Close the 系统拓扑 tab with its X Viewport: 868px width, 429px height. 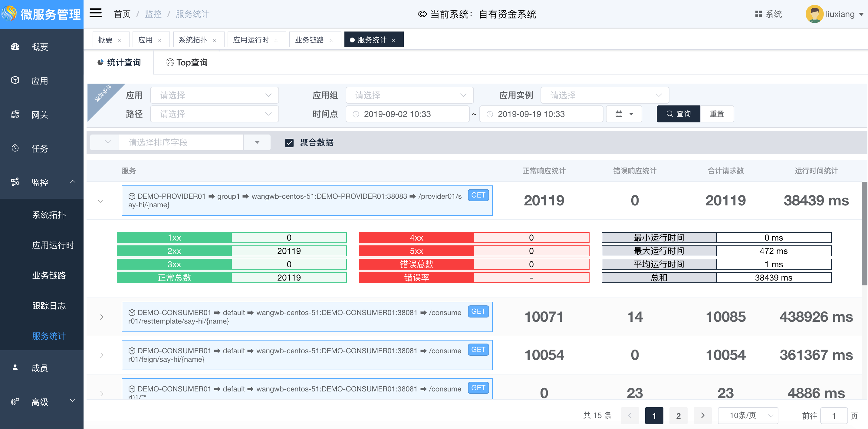214,41
